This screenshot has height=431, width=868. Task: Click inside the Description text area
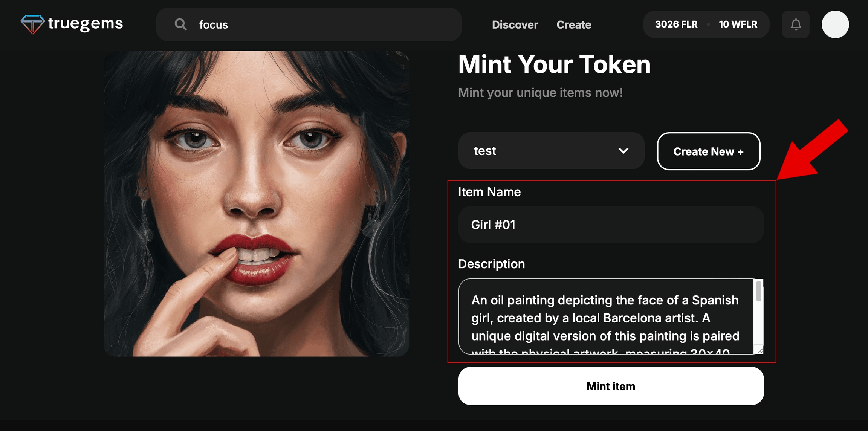[605, 317]
